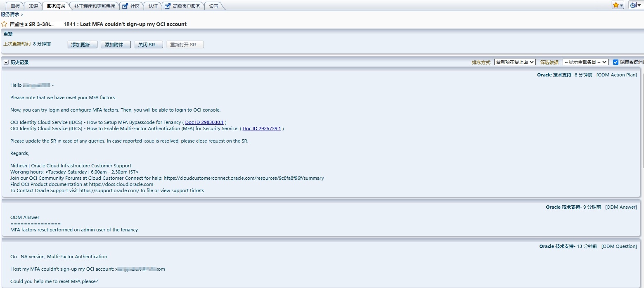Image resolution: width=644 pixels, height=288 pixels.
Task: Mark this SR as favorite with the star
Action: pos(4,24)
